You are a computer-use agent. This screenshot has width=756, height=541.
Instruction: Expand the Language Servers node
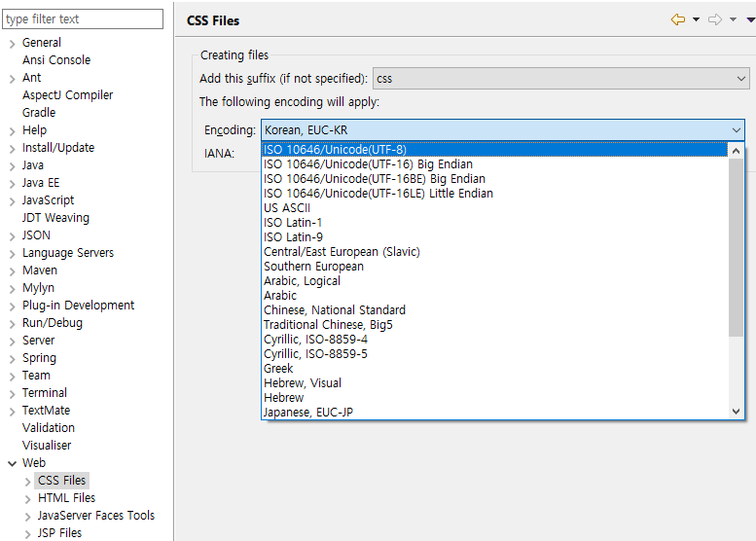click(x=12, y=254)
